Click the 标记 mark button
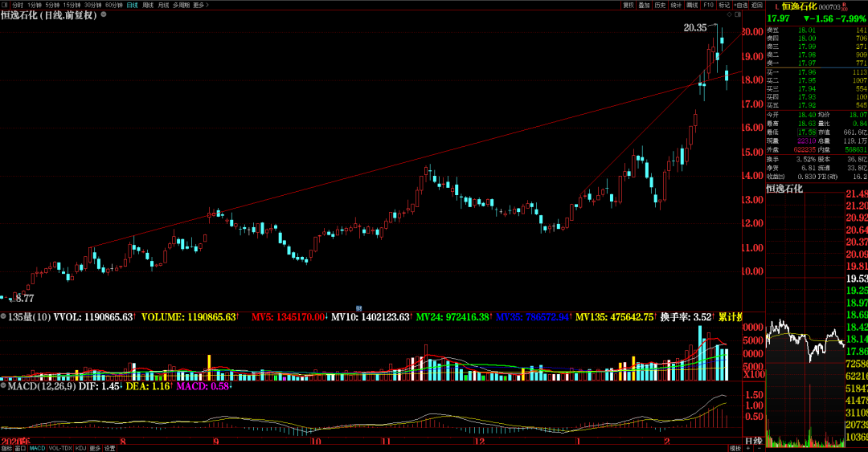 coord(724,5)
